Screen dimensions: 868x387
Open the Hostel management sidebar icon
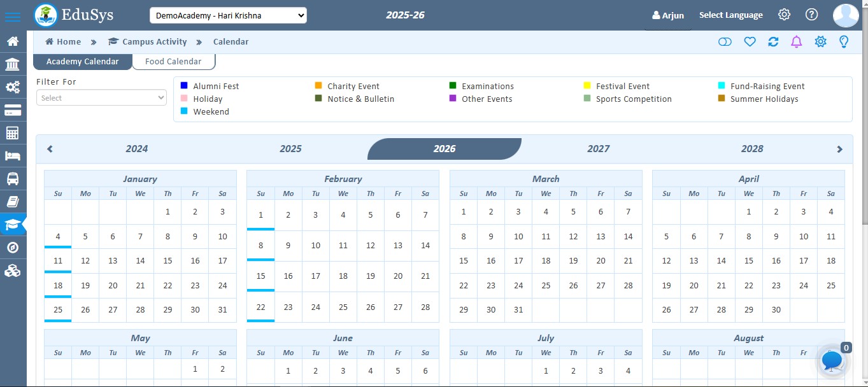13,155
